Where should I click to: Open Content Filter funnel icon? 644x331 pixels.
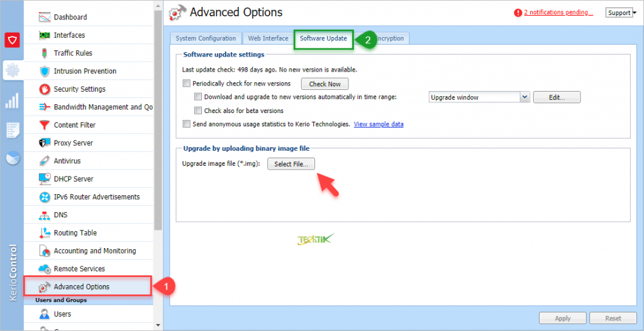[x=44, y=125]
